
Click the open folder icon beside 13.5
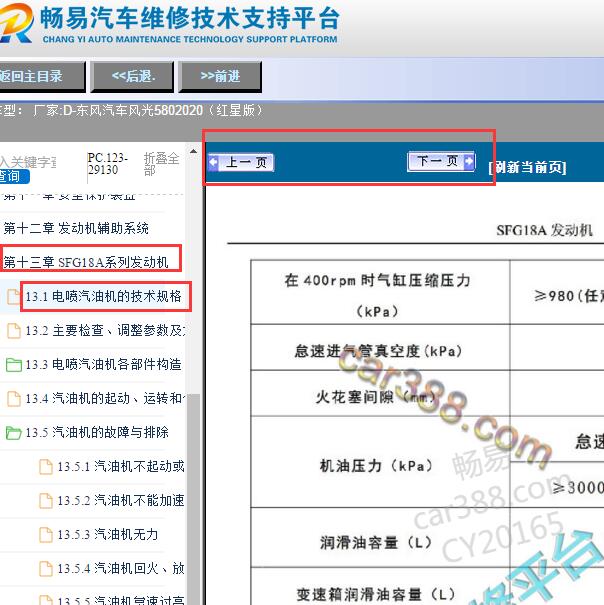coord(14,433)
